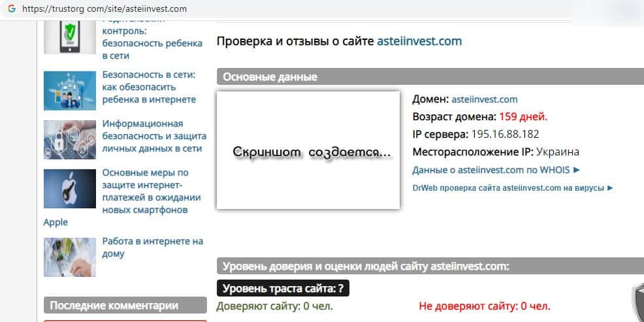The width and height of the screenshot is (644, 322).
Task: Click asteiinvest.com link in page heading
Action: [419, 41]
